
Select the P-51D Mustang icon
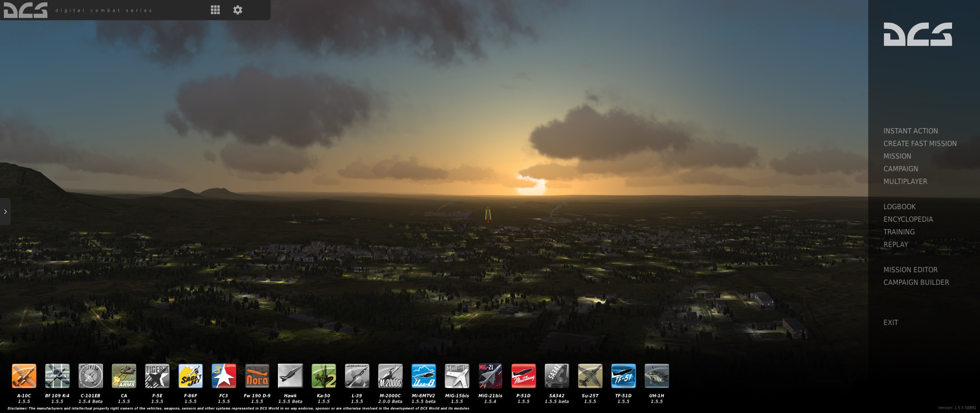point(524,376)
